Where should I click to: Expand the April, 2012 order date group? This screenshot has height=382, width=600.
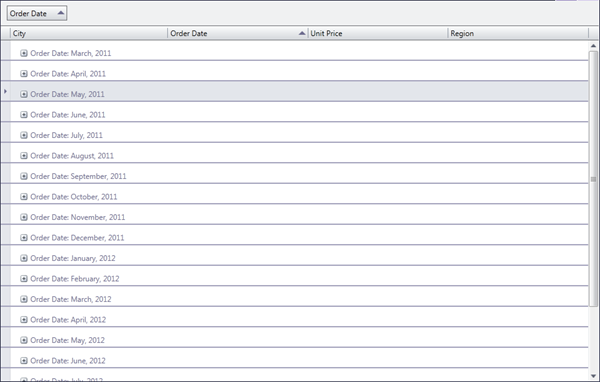tap(24, 320)
